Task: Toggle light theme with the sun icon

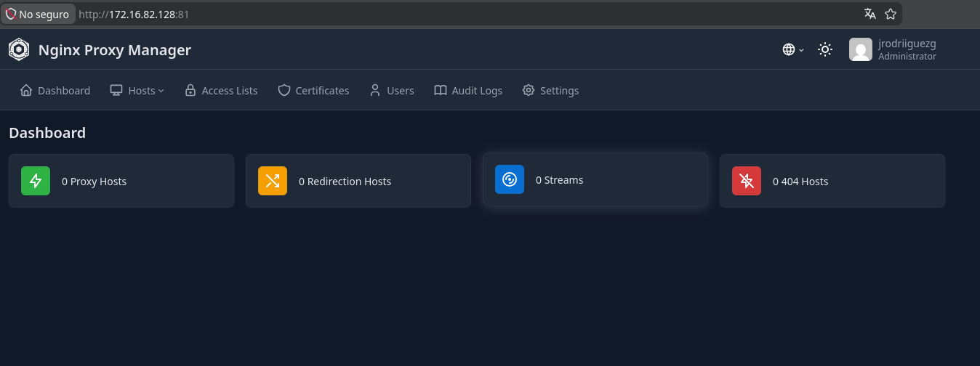Action: 825,49
